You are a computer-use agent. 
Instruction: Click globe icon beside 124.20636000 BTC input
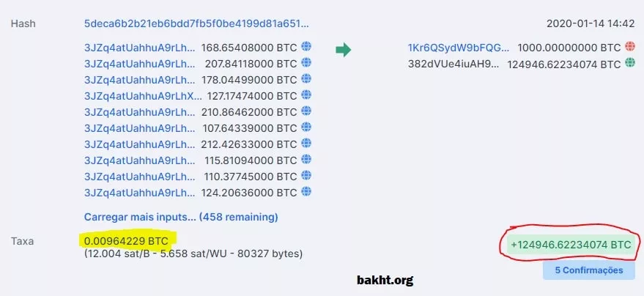(x=306, y=192)
